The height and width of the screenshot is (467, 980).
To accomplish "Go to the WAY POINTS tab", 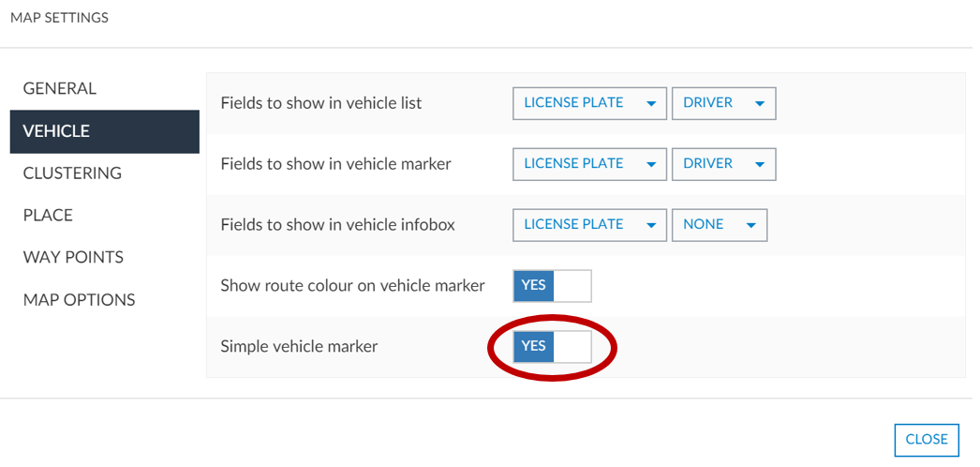I will [73, 257].
